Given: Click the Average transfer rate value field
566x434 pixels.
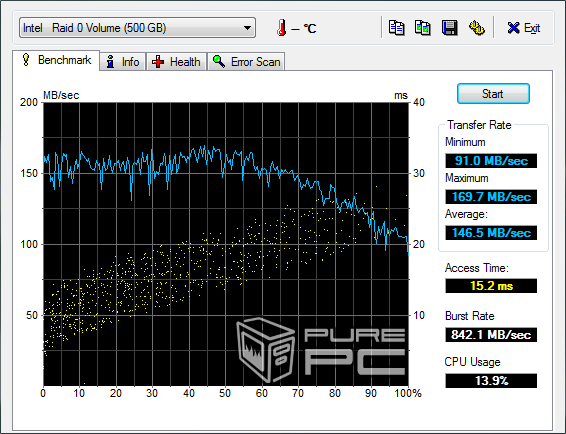Looking at the screenshot, I should click(491, 233).
